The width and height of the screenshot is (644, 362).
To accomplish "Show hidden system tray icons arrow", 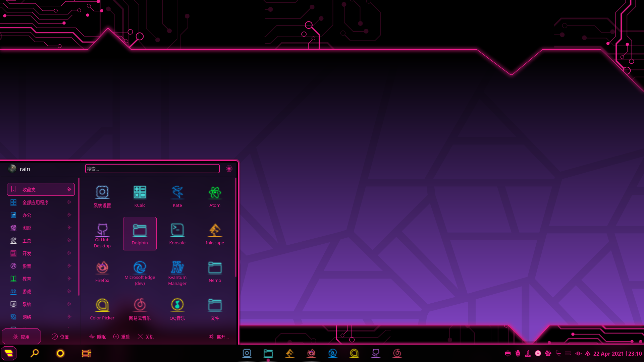I will click(588, 353).
